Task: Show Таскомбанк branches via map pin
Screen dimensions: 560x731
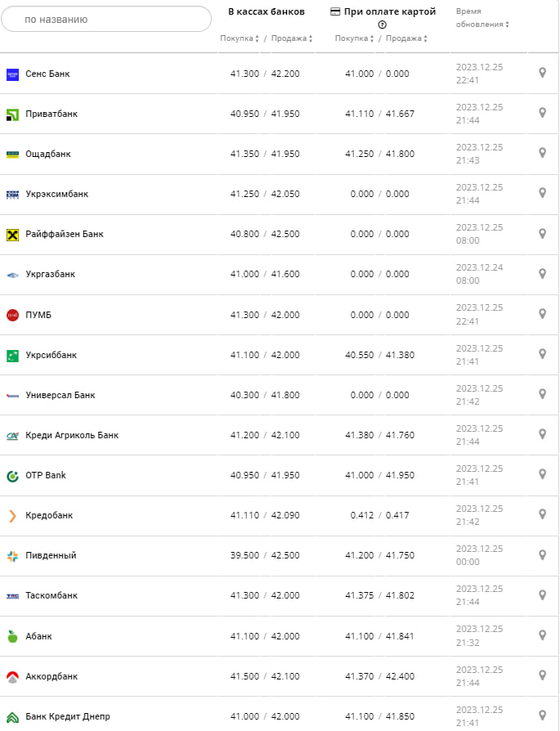Action: click(542, 595)
